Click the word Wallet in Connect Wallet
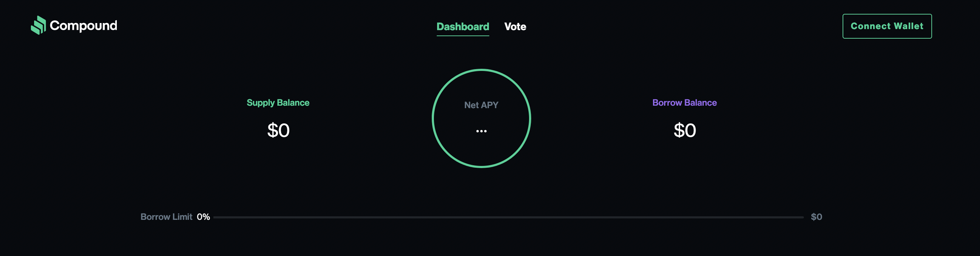980x256 pixels. [x=908, y=26]
